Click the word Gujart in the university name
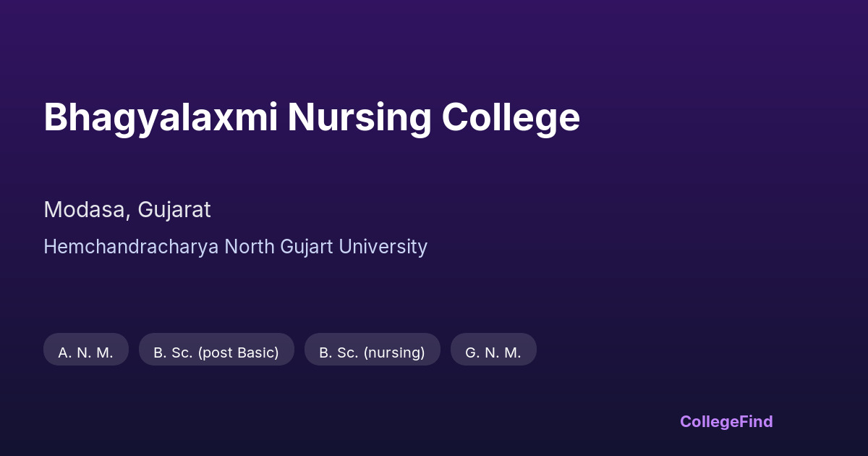This screenshot has height=456, width=868. click(307, 247)
